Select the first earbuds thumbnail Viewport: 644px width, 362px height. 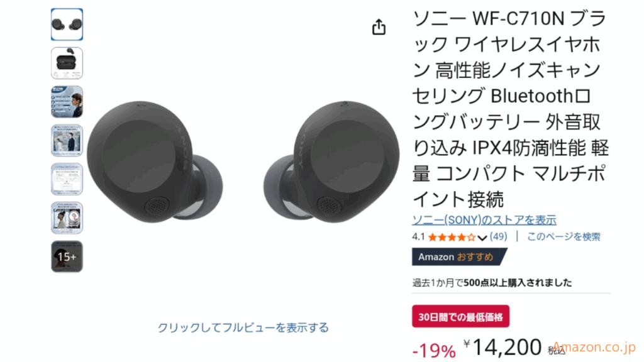coord(67,25)
